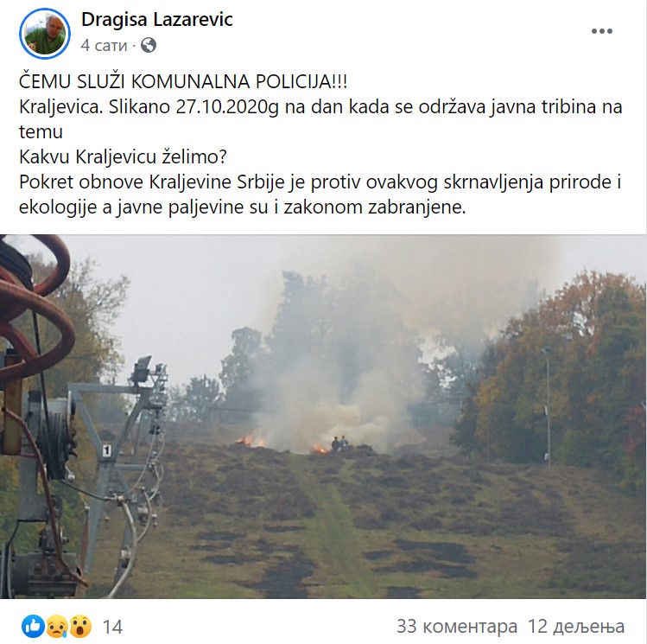
Task: Open the reactions count showing 14
Action: (112, 627)
